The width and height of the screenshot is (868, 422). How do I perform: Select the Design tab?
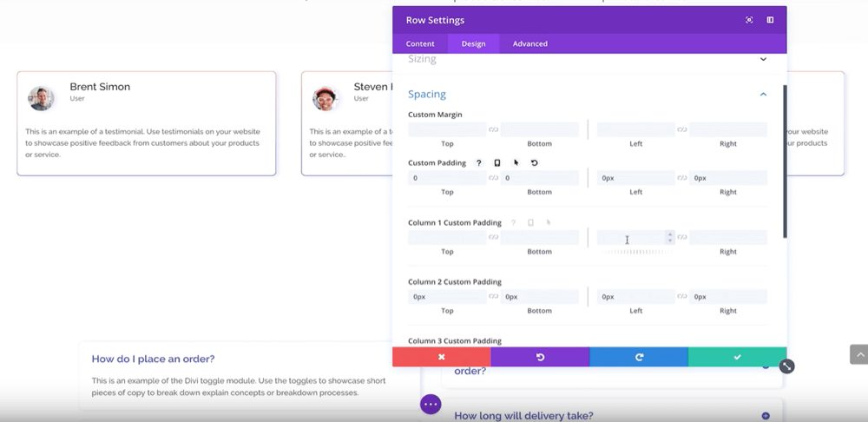click(473, 43)
